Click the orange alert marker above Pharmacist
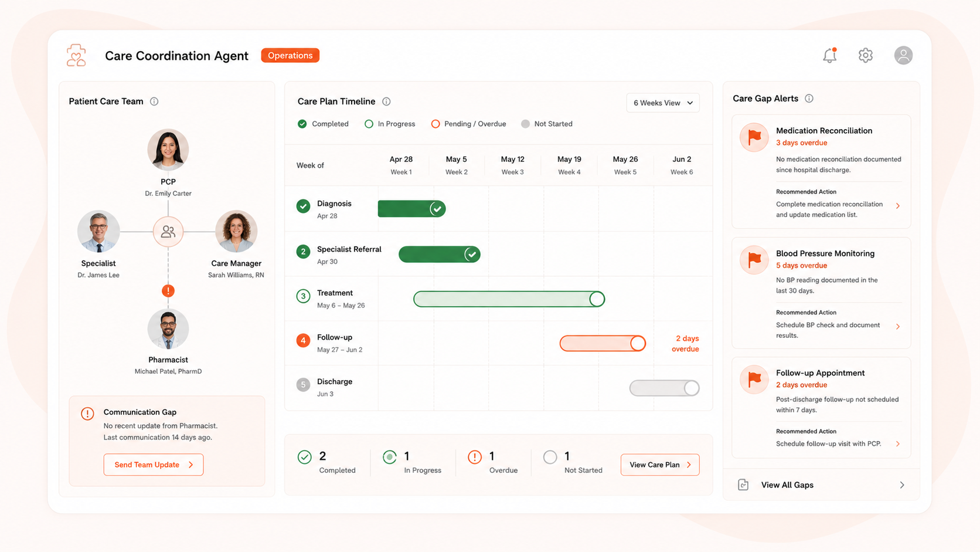 [x=168, y=291]
